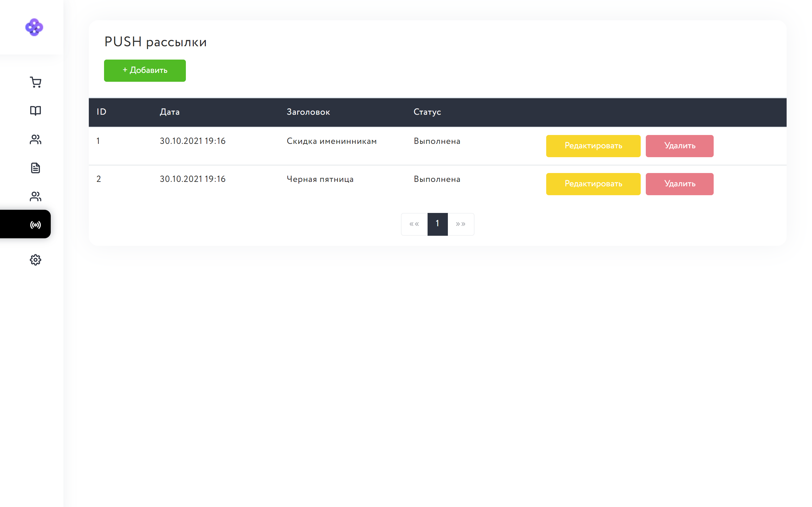The image size is (812, 507).
Task: Open the document page icon
Action: click(x=35, y=168)
